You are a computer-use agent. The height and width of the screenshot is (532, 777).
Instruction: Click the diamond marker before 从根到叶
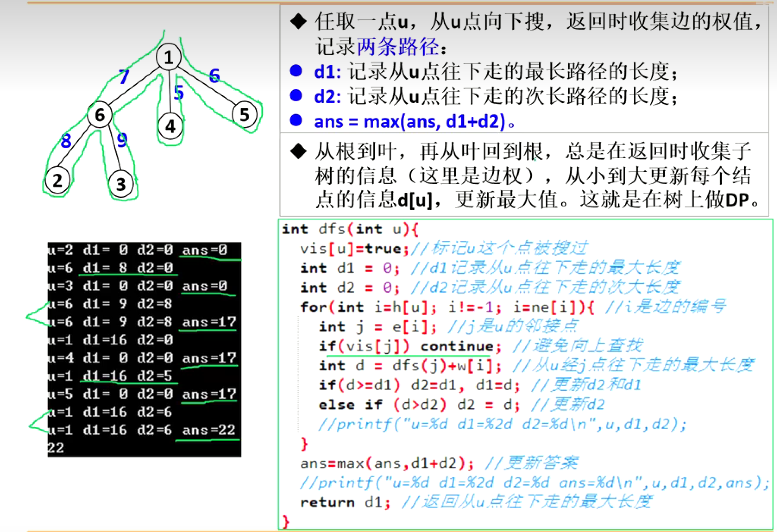point(299,151)
